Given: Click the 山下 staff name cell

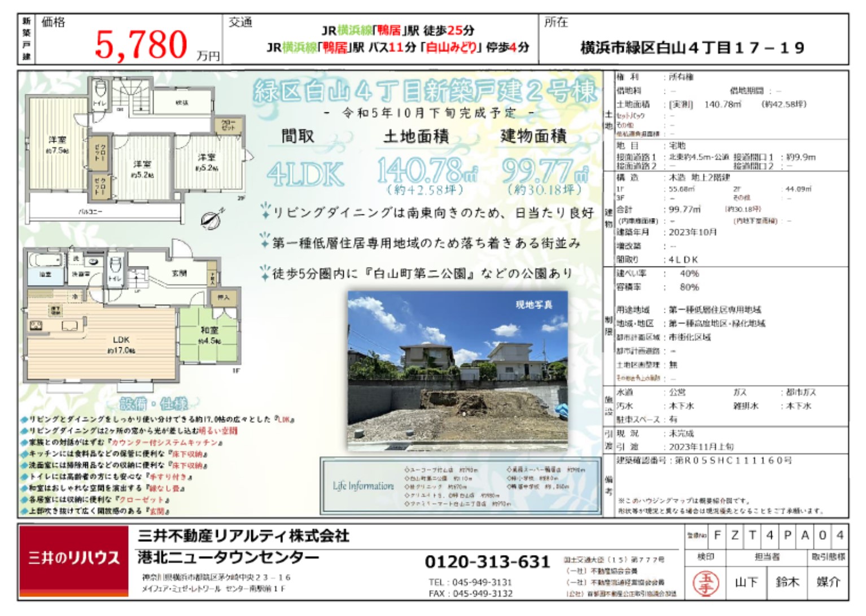Looking at the screenshot, I should pos(746,582).
